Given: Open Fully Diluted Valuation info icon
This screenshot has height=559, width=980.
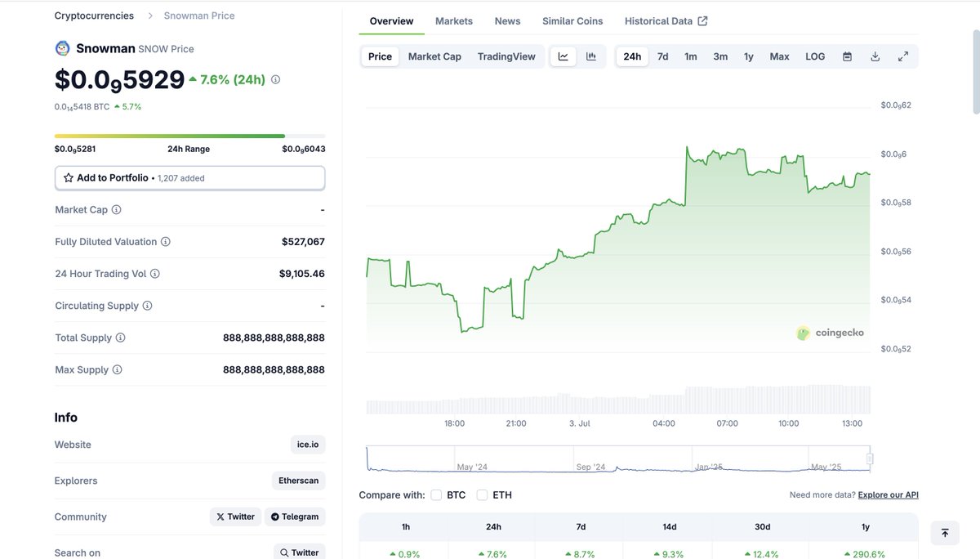Looking at the screenshot, I should [x=166, y=242].
